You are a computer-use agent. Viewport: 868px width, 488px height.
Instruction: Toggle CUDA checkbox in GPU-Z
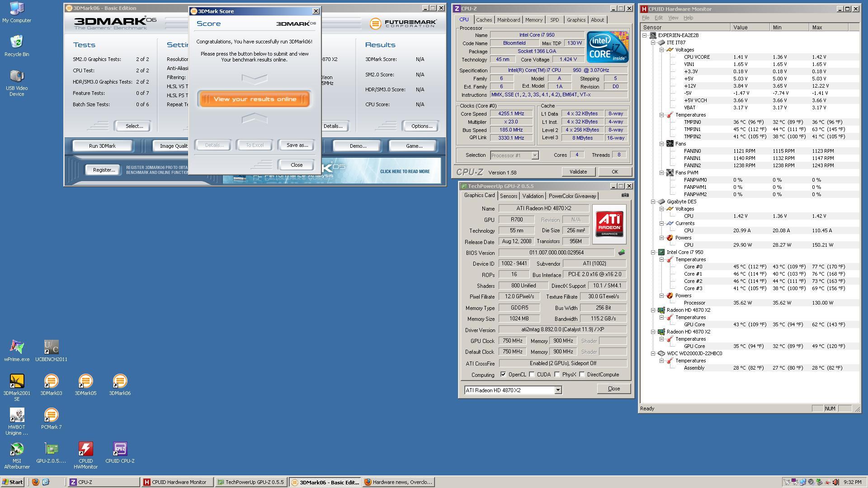pyautogui.click(x=532, y=375)
